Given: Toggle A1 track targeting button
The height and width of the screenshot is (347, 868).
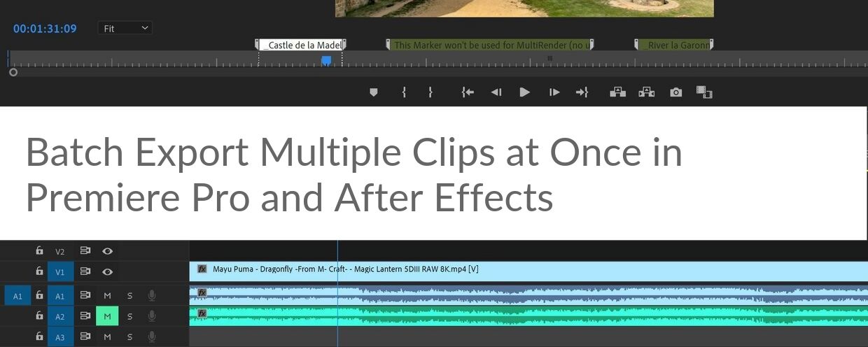Looking at the screenshot, I should (x=60, y=296).
